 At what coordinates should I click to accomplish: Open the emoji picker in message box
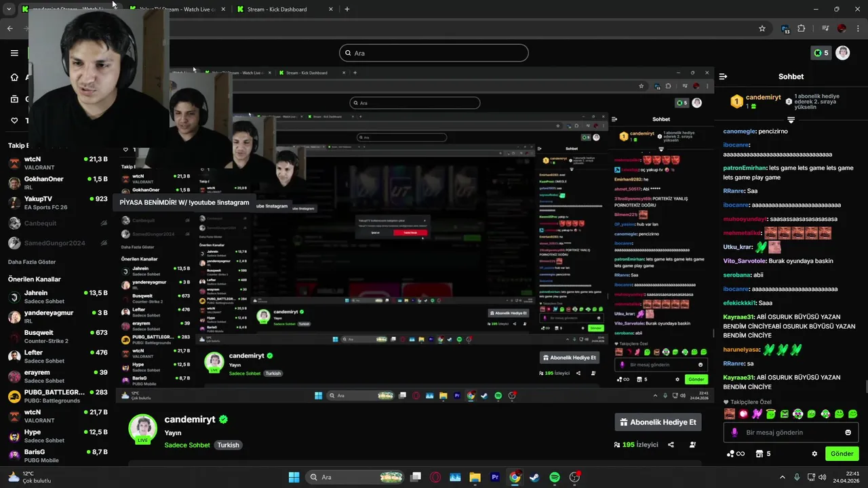(848, 432)
